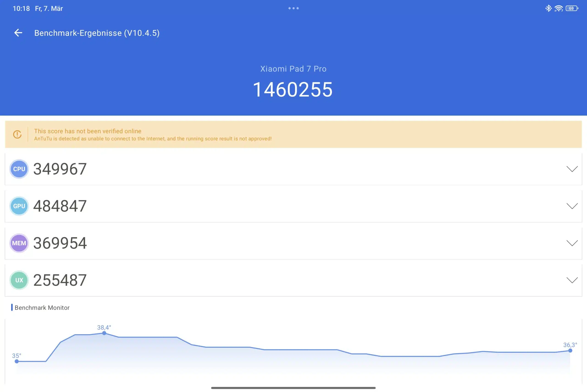Tap the total score 1460255

tap(293, 89)
